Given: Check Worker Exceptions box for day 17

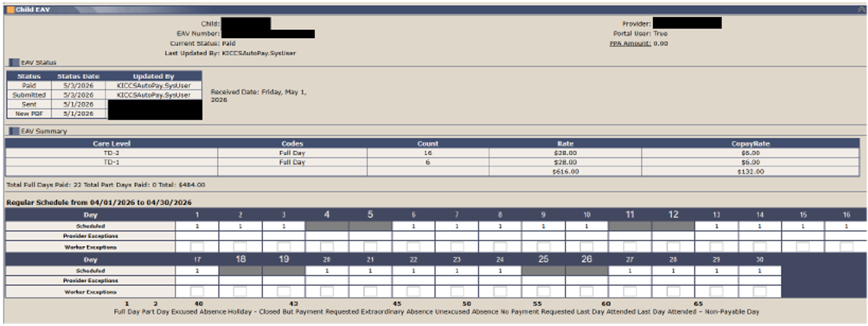Looking at the screenshot, I should [197, 292].
